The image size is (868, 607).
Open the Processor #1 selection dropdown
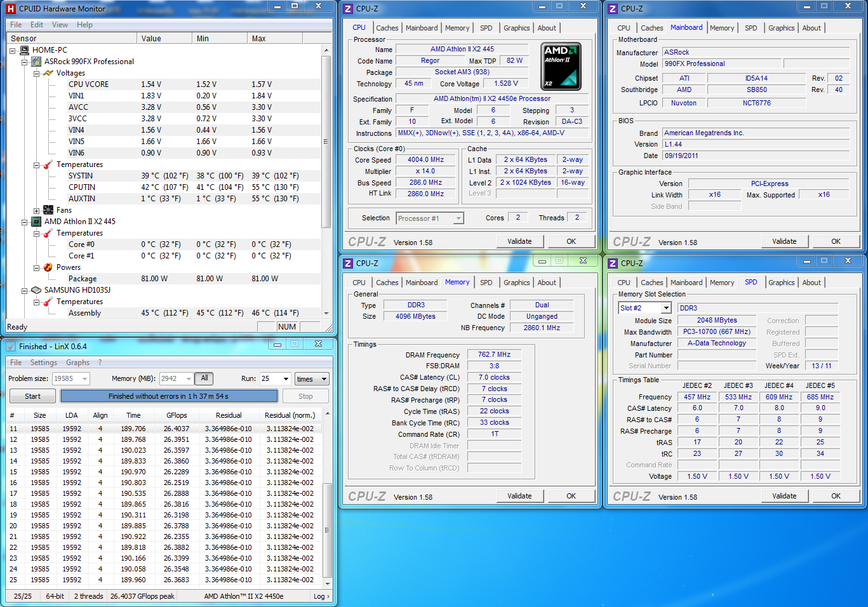[458, 218]
